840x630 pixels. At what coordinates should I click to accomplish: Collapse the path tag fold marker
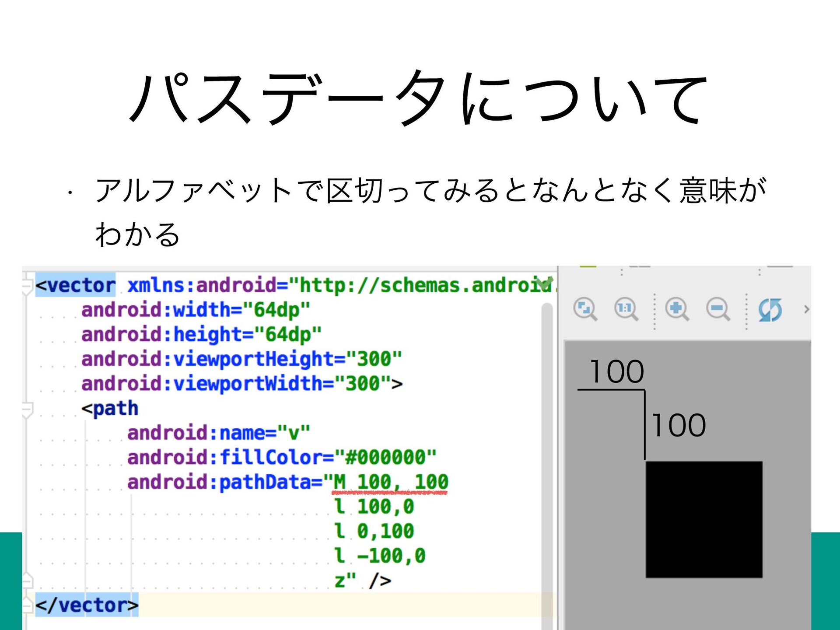point(27,409)
